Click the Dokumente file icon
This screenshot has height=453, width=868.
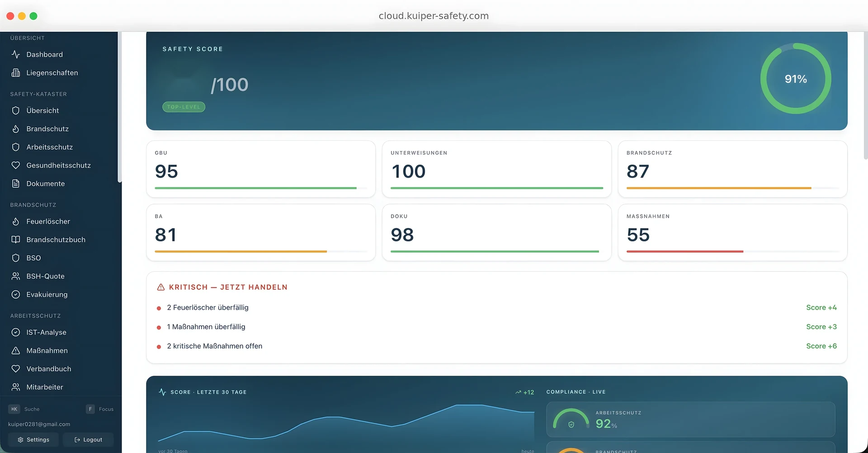(x=16, y=184)
